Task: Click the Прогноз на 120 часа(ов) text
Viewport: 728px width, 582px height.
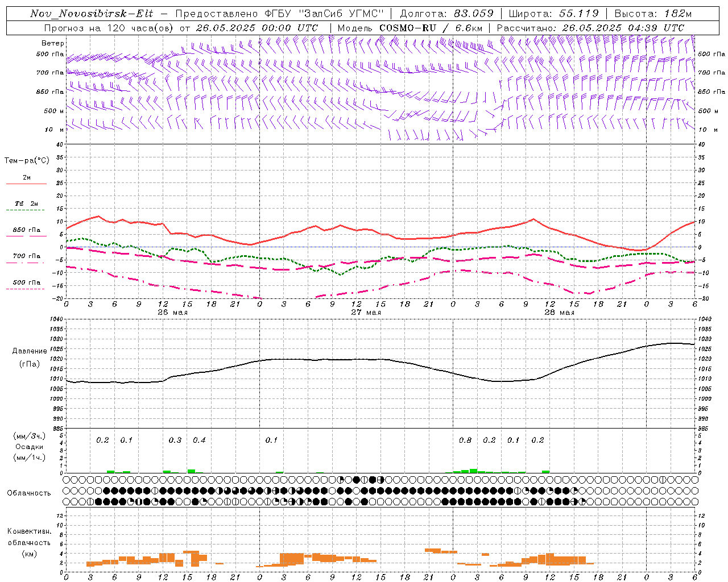Action: pos(109,28)
